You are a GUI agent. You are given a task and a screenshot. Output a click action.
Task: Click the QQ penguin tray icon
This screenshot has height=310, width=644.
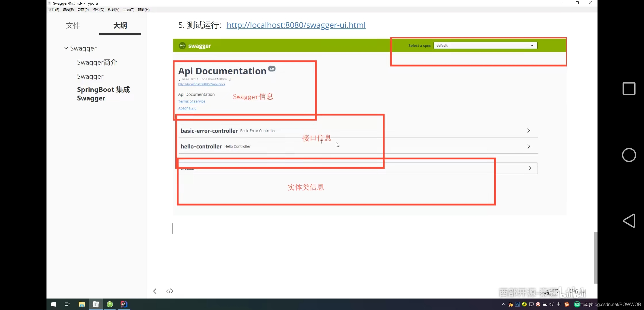(x=511, y=304)
